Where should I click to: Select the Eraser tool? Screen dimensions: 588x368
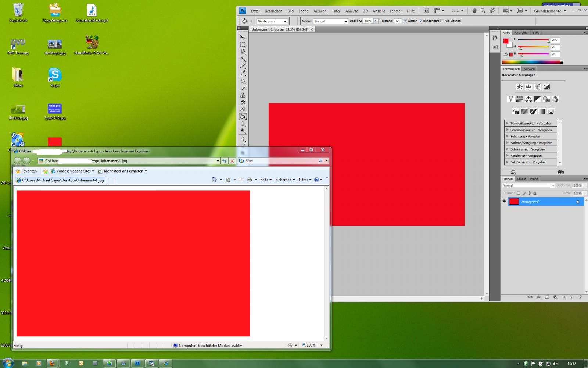coord(243,109)
